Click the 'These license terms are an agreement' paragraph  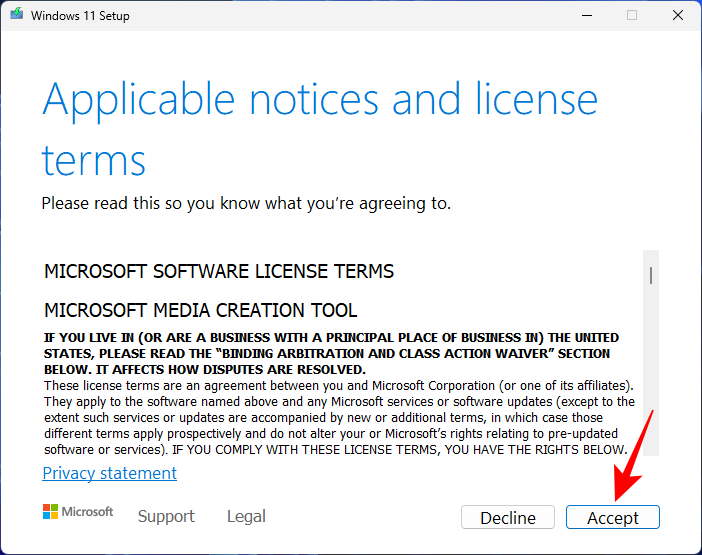[x=340, y=417]
